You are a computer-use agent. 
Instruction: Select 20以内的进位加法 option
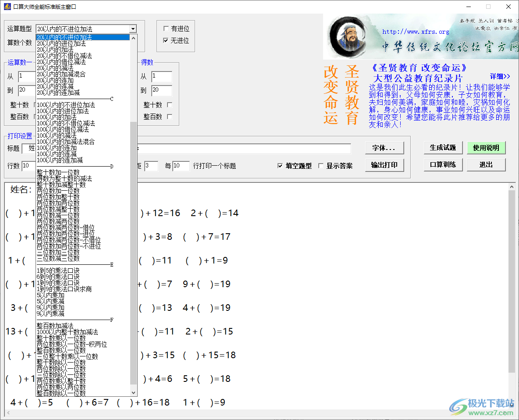(83, 43)
